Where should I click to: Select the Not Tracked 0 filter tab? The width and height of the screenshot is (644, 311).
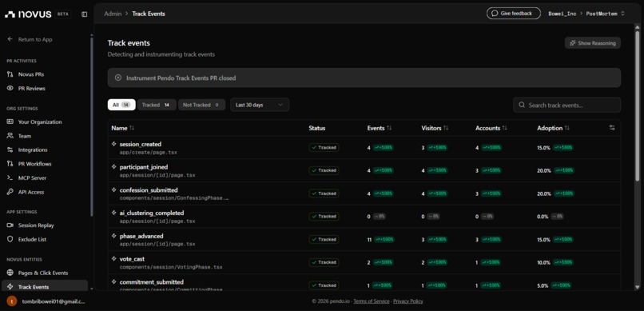click(201, 105)
